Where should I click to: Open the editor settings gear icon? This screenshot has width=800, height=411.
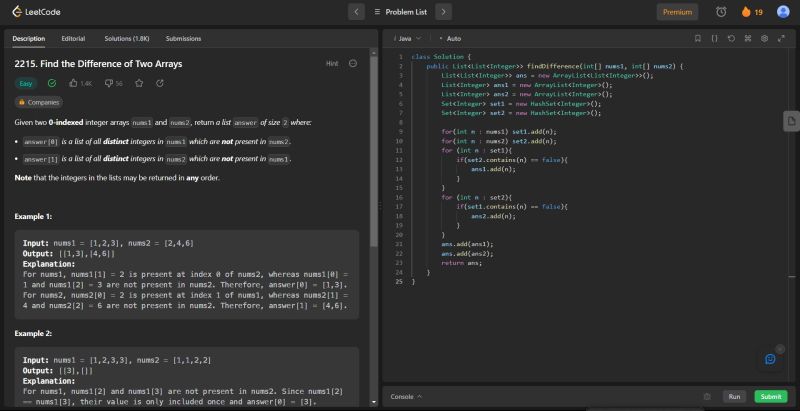click(x=764, y=38)
